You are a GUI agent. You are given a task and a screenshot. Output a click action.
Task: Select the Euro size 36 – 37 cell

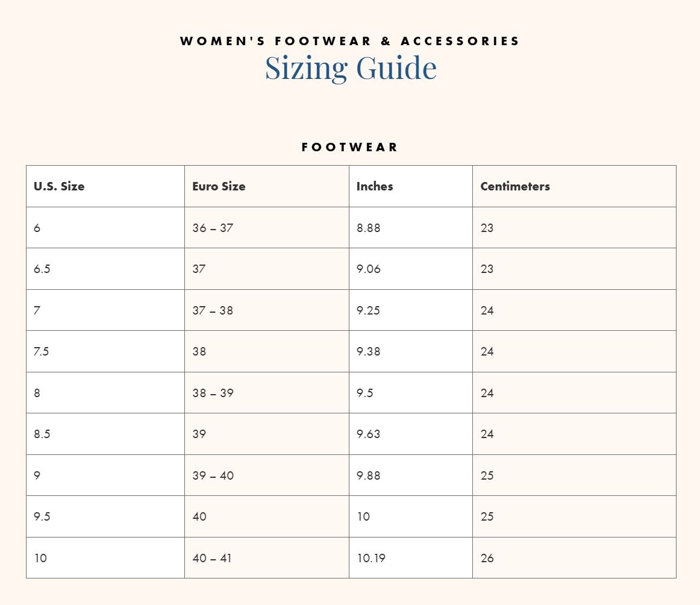tap(213, 228)
